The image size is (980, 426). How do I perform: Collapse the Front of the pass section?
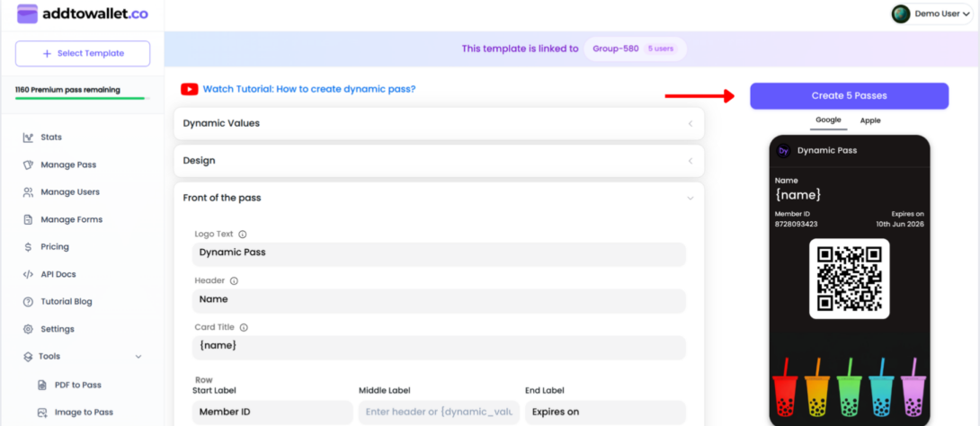[x=690, y=198]
